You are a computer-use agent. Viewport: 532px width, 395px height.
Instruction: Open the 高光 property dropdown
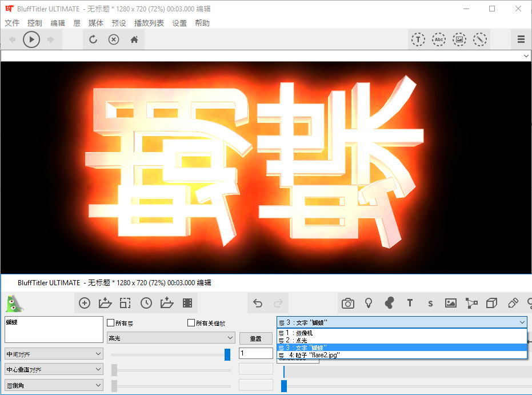[x=171, y=338]
